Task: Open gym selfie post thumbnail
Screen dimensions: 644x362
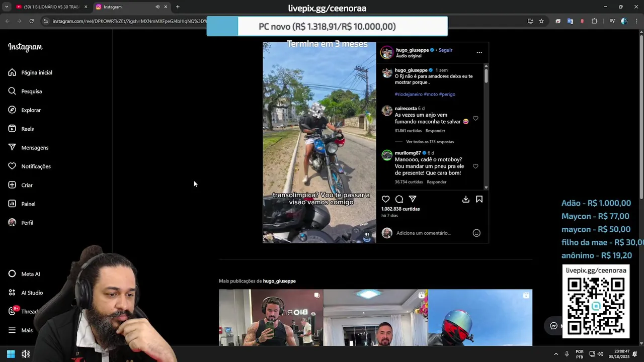Action: (x=271, y=317)
